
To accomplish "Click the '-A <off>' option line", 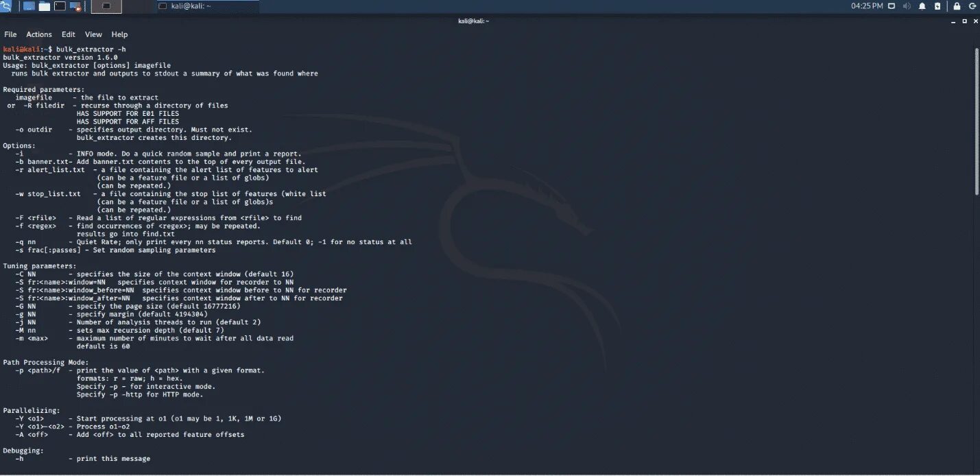I will tap(130, 434).
